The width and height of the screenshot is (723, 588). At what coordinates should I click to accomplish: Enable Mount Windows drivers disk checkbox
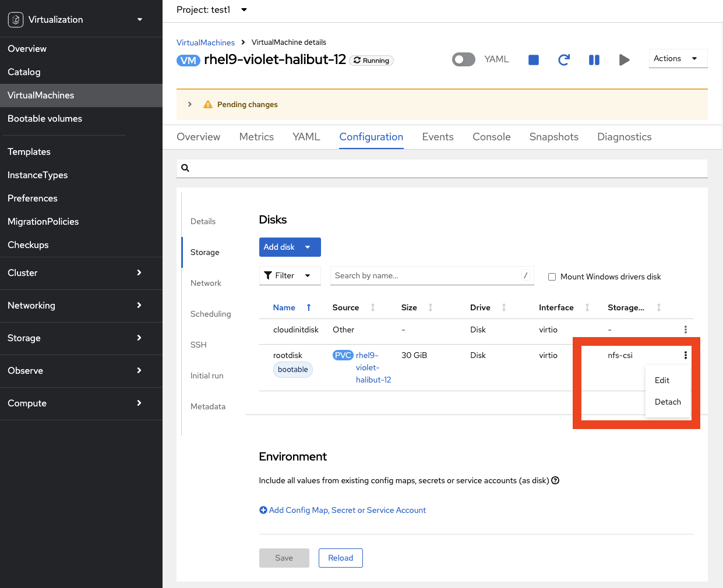coord(552,277)
